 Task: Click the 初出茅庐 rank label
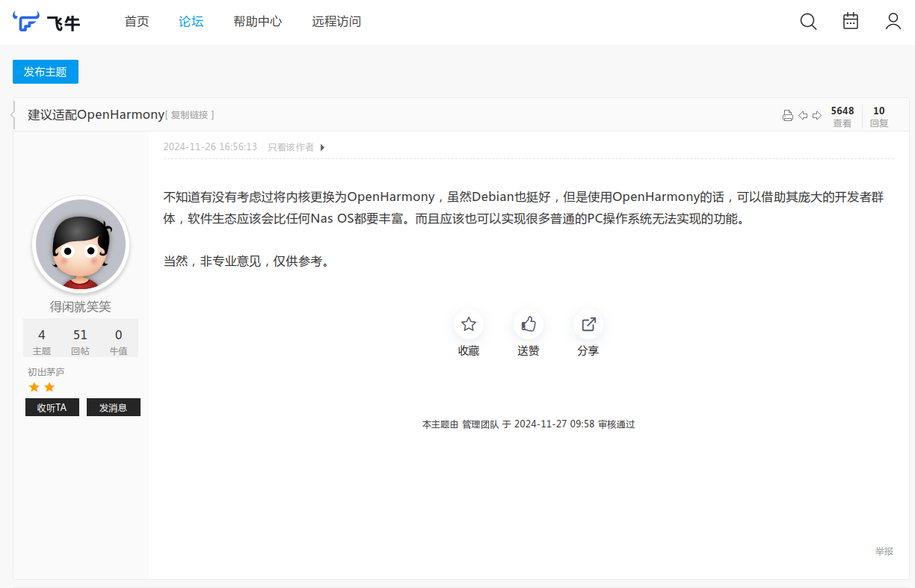(46, 372)
